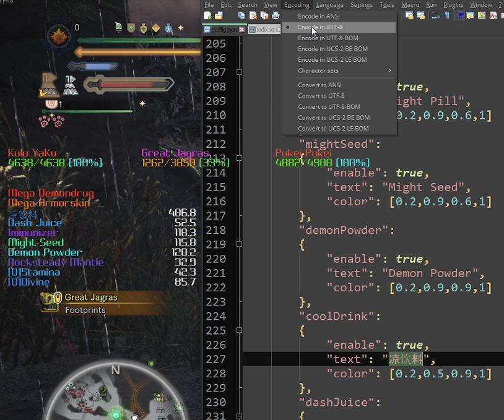Viewport: 504px width, 420px height.
Task: Switch to the todo.txt tab
Action: 265,30
